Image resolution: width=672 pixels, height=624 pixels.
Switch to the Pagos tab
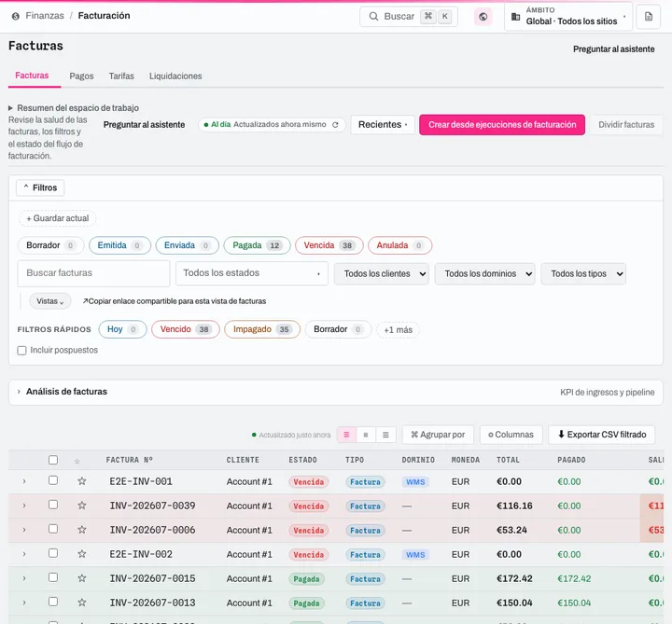[x=81, y=76]
